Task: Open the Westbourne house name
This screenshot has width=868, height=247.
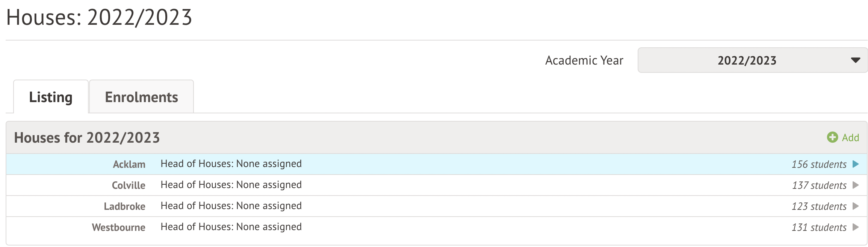Action: coord(118,227)
